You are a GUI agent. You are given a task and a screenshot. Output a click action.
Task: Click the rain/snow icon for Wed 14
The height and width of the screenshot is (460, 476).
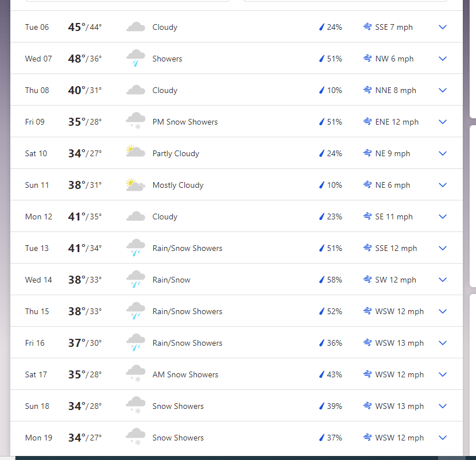point(136,279)
